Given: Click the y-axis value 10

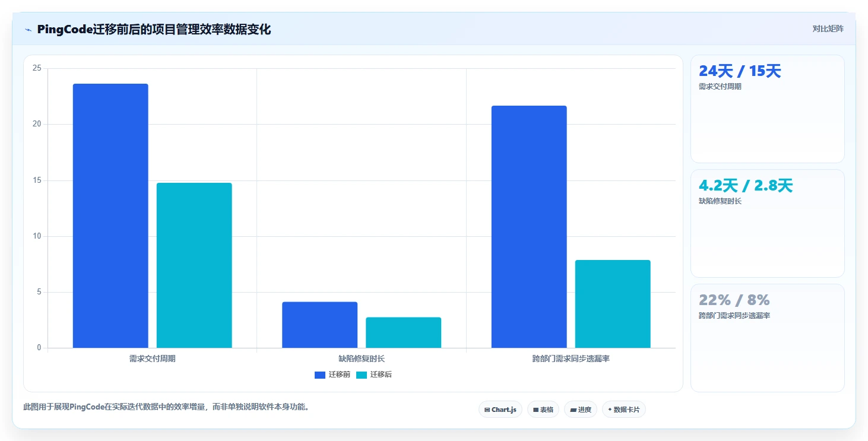Looking at the screenshot, I should click(37, 236).
